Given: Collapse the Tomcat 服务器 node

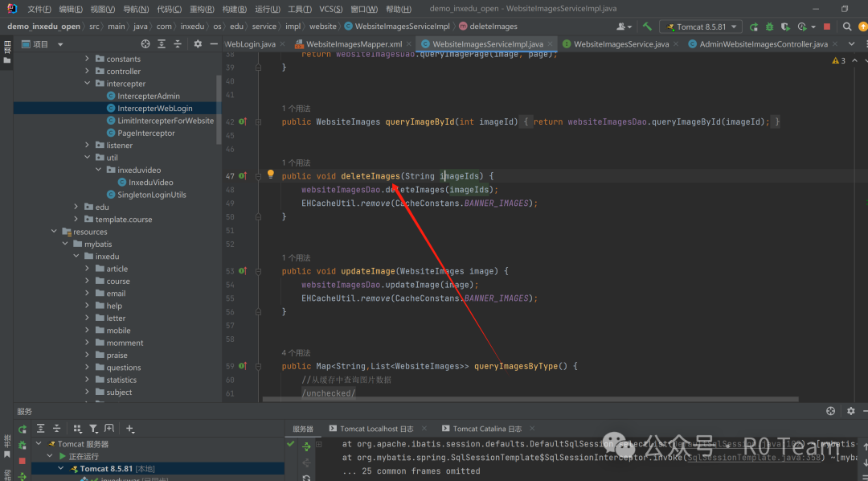Looking at the screenshot, I should [x=39, y=444].
